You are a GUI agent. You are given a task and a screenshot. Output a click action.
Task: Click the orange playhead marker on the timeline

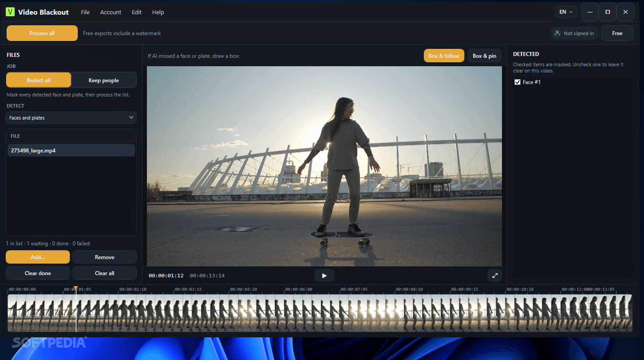(75, 288)
